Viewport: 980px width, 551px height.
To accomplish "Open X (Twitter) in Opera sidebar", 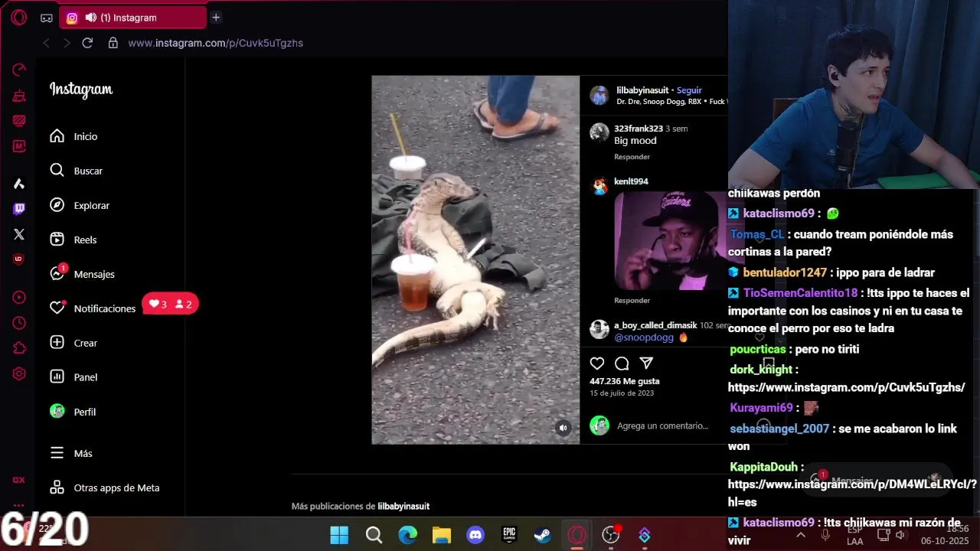I will coord(19,234).
